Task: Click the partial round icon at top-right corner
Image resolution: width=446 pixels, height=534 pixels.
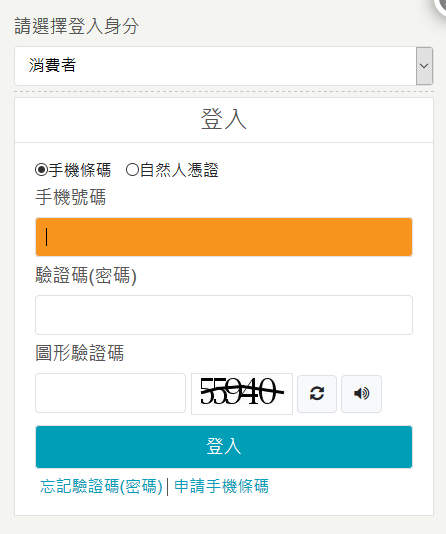Action: click(x=441, y=6)
